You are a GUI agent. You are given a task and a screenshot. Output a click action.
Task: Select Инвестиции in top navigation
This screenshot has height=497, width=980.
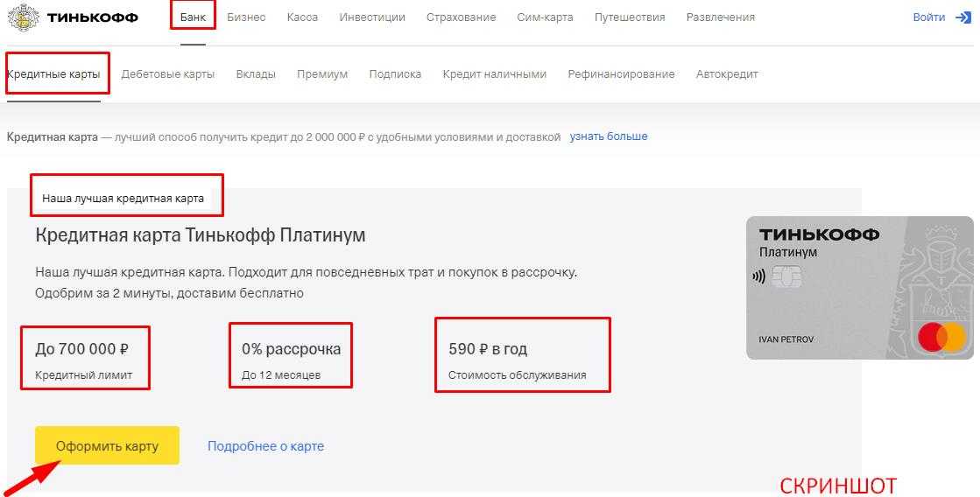(372, 17)
